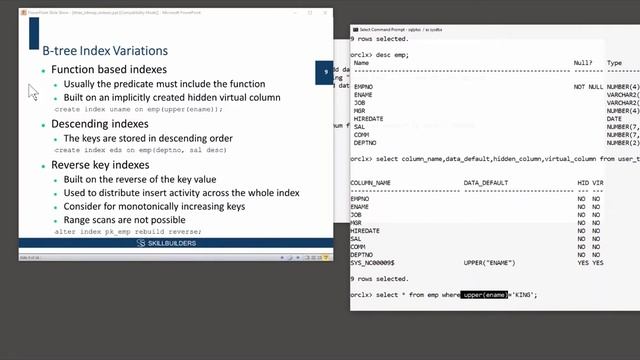Click the DATE type for HIREDATE
The width and height of the screenshot is (640, 360).
(614, 119)
